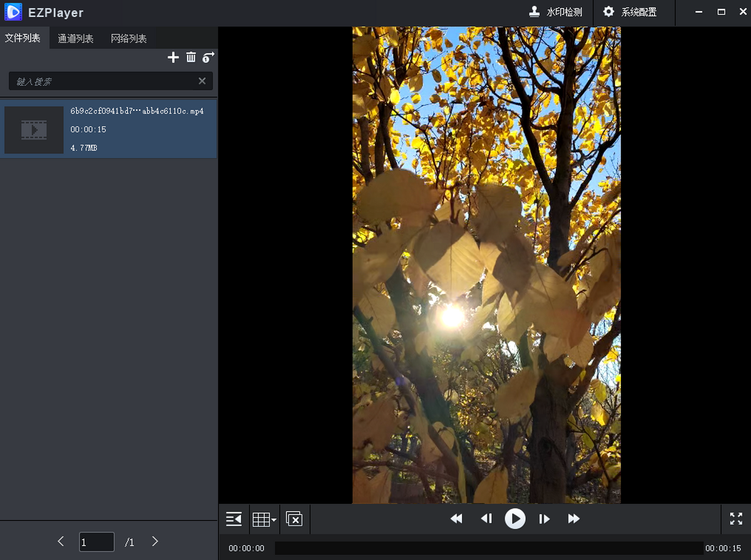Screen dimensions: 751x560
Task: Step forward one frame
Action: (544, 519)
